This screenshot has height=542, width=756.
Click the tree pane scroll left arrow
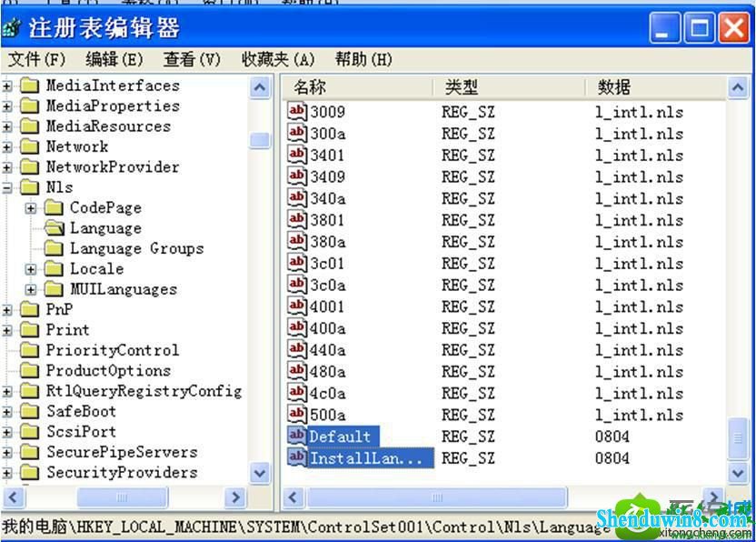tap(13, 497)
